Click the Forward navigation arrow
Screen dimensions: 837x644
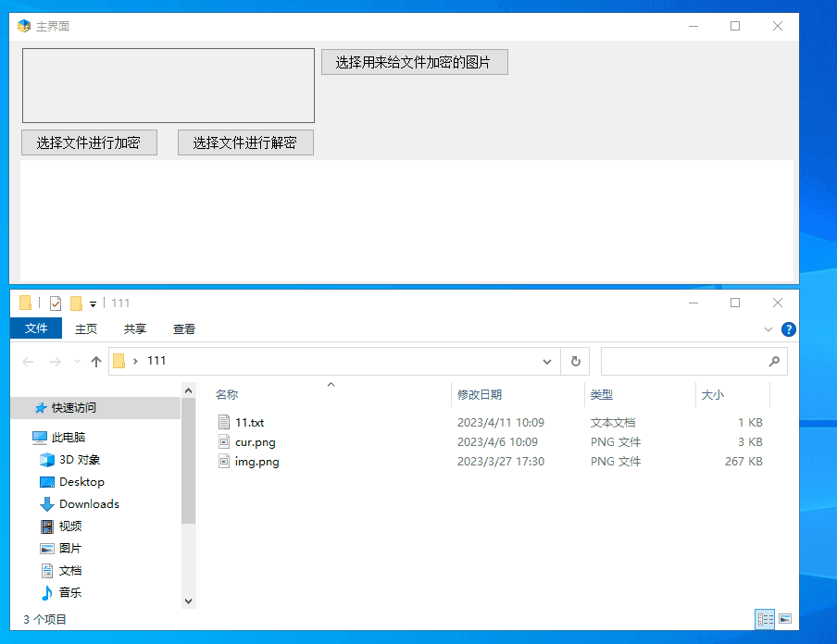55,362
